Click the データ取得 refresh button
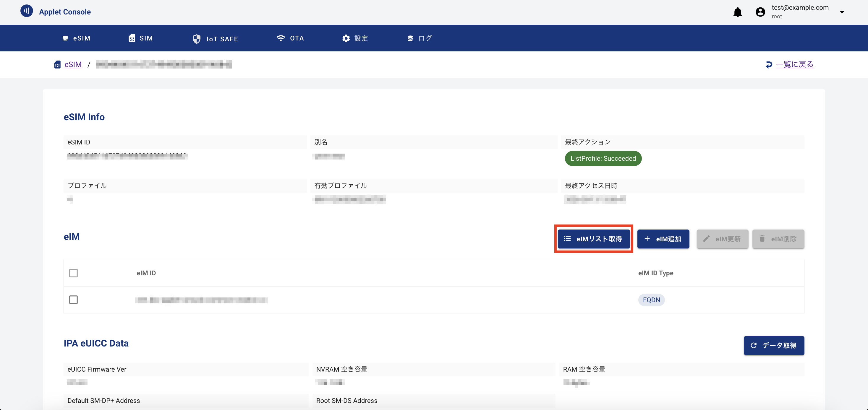Viewport: 868px width, 410px height. click(774, 345)
